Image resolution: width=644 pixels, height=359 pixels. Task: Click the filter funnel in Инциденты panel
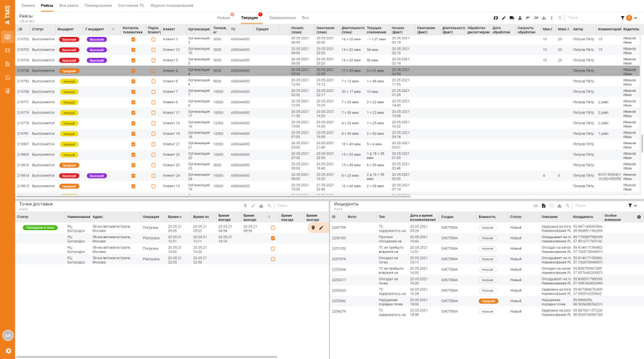(x=630, y=206)
